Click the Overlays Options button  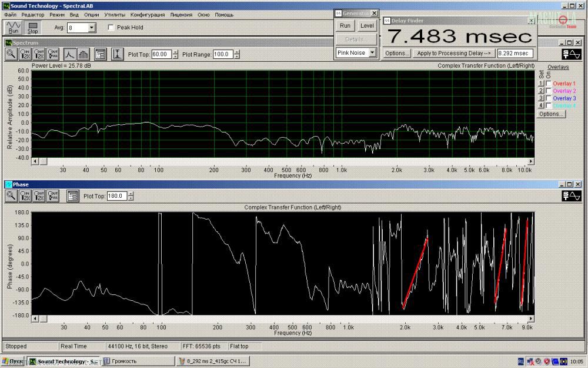(x=551, y=114)
